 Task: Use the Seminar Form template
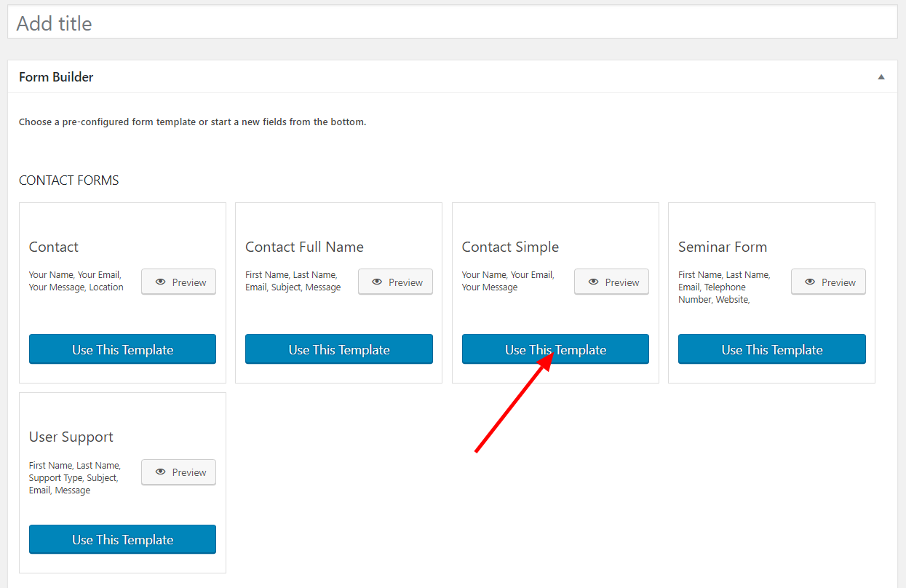(771, 349)
